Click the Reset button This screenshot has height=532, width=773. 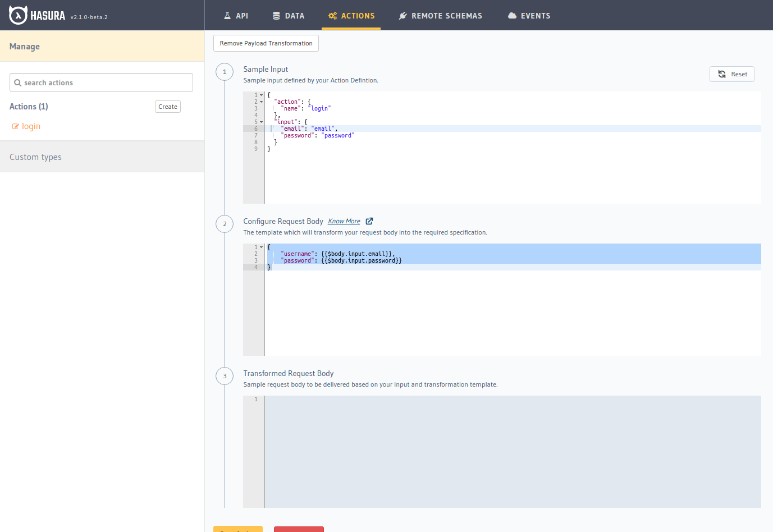732,74
